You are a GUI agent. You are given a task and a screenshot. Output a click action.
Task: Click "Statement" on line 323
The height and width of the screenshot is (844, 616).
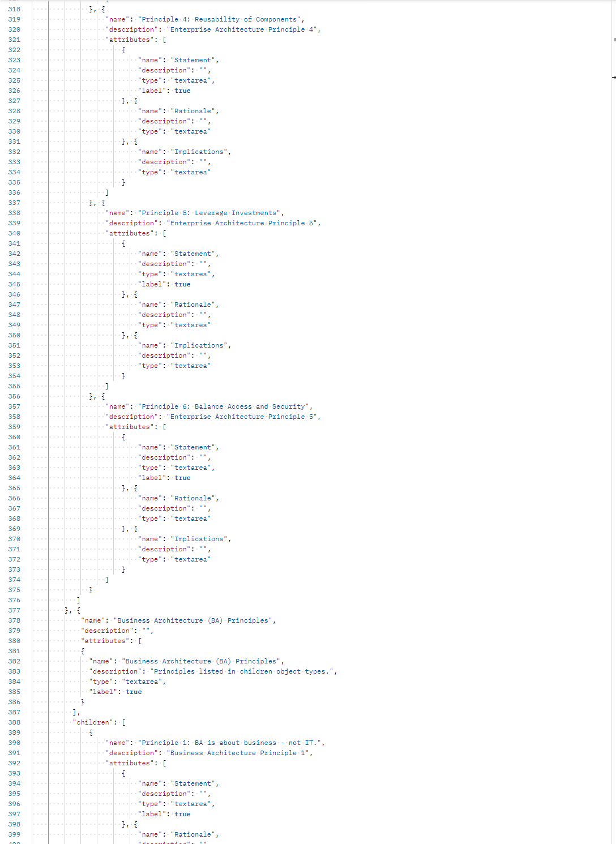tap(193, 60)
